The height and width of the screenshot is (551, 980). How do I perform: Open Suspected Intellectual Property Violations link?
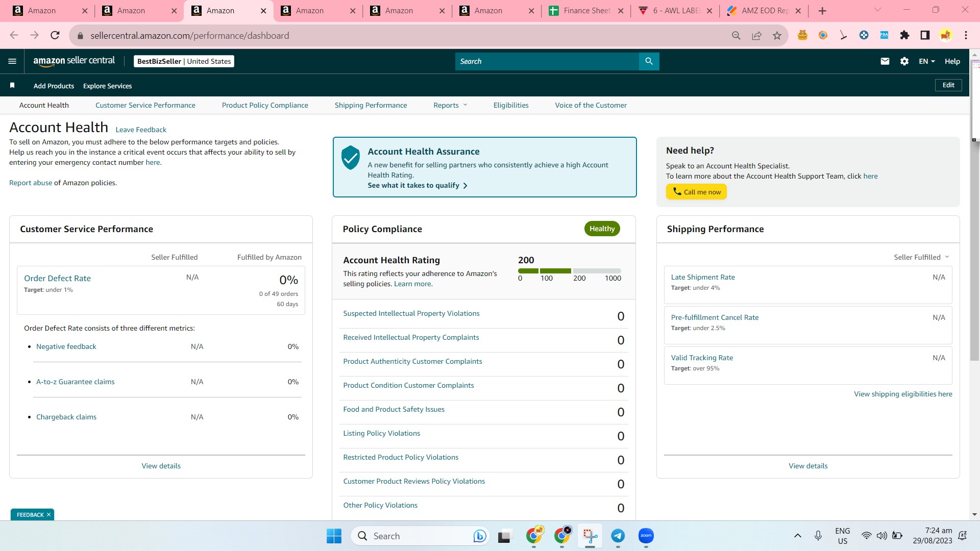coord(411,313)
